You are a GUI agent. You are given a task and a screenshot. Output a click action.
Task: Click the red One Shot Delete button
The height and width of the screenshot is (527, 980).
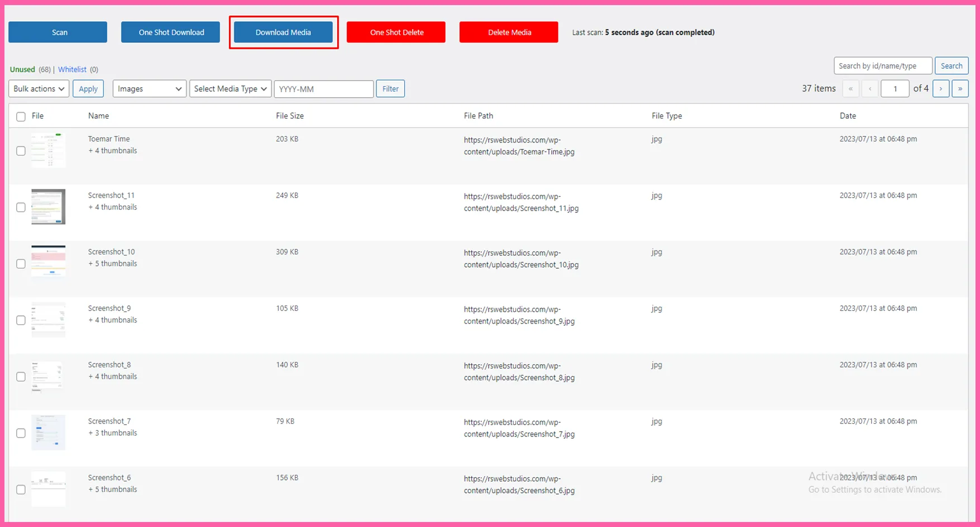click(x=396, y=32)
